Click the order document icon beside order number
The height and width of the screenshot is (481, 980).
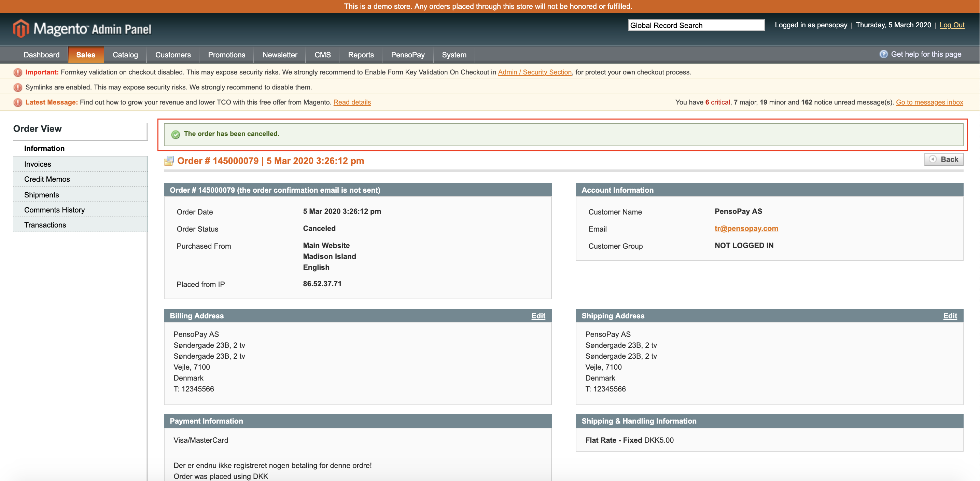pos(169,161)
